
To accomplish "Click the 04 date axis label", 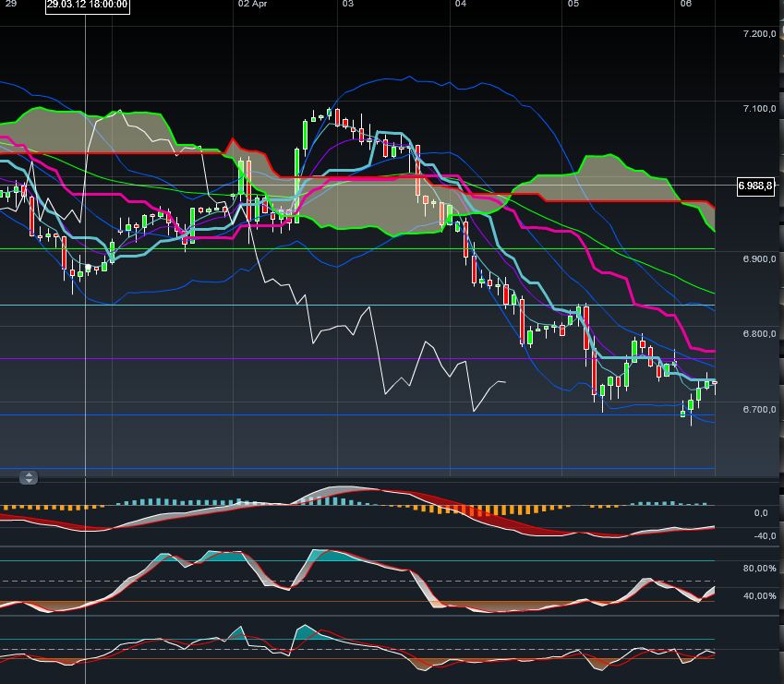I will click(461, 4).
